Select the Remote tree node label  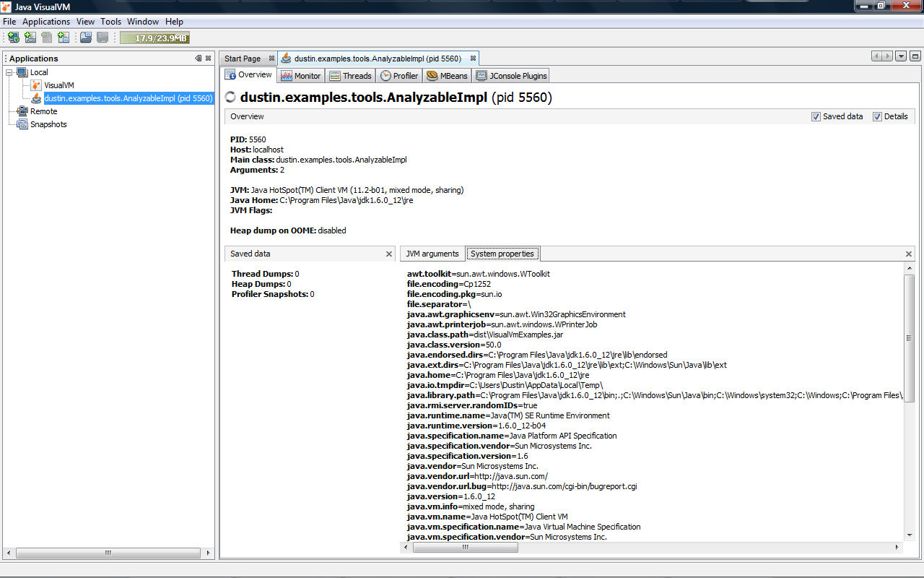[44, 111]
